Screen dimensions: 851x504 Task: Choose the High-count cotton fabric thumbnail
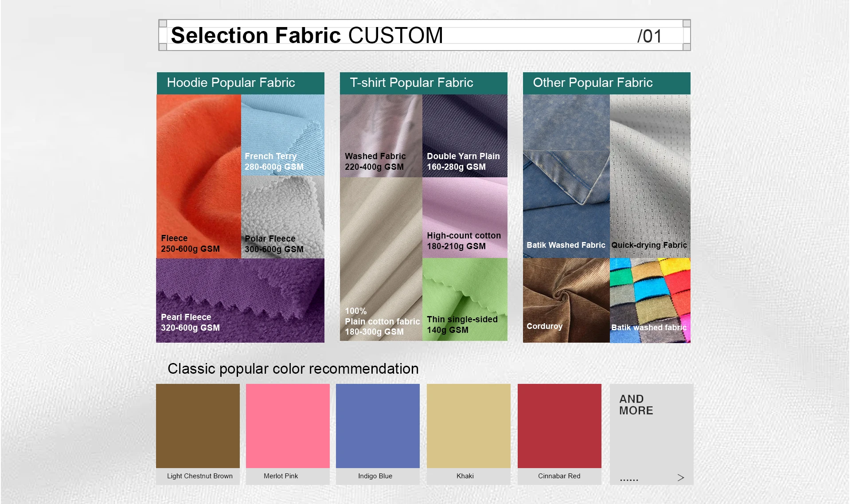tap(465, 217)
